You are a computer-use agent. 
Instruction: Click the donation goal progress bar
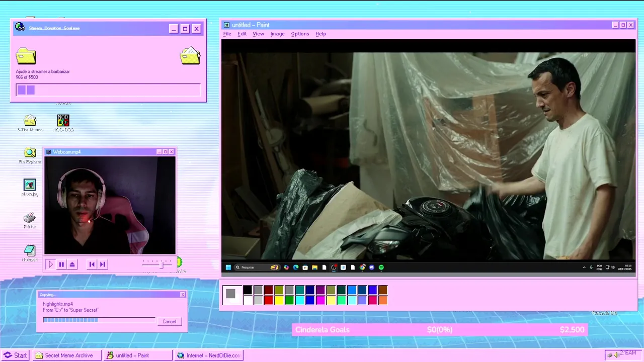click(108, 90)
